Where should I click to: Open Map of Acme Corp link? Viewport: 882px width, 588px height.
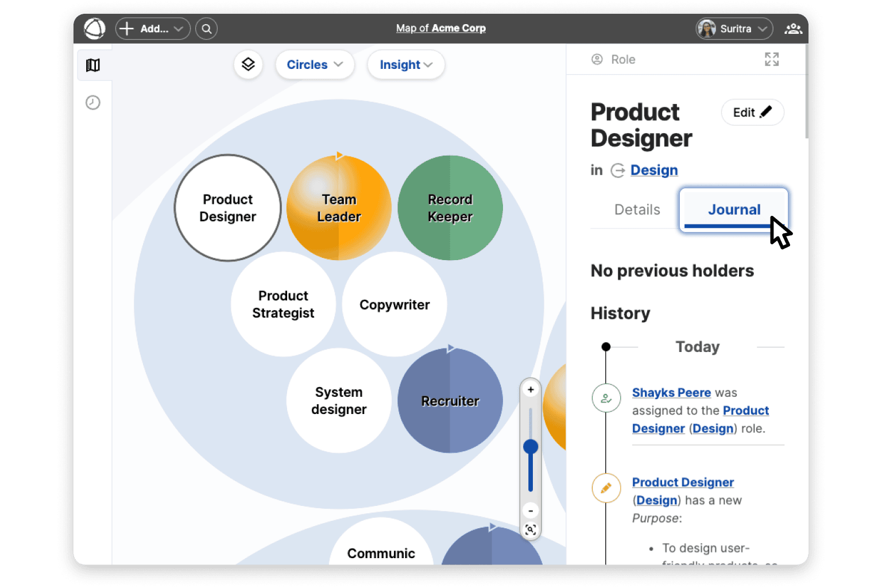(x=441, y=28)
